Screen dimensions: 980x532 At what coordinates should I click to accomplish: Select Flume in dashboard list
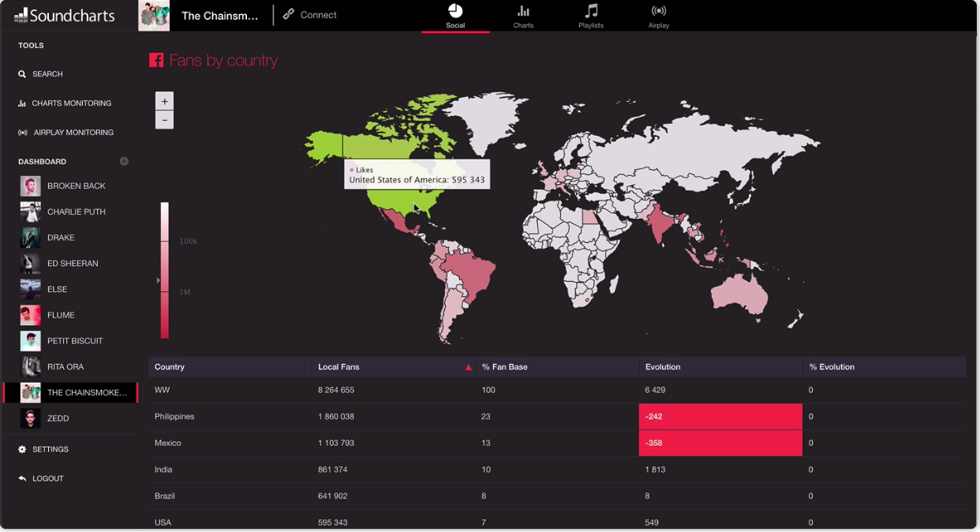pos(69,315)
